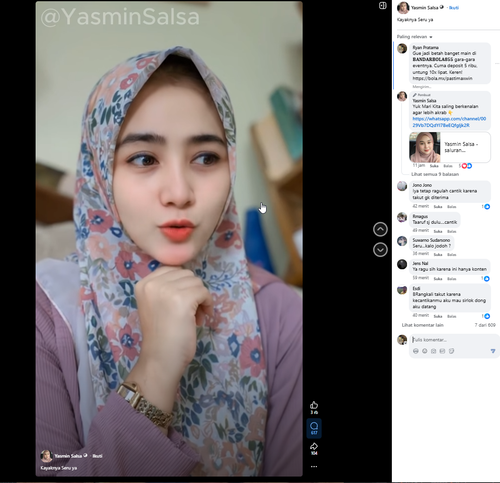Go to the next reel with down chevron
The image size is (500, 483).
tap(380, 250)
